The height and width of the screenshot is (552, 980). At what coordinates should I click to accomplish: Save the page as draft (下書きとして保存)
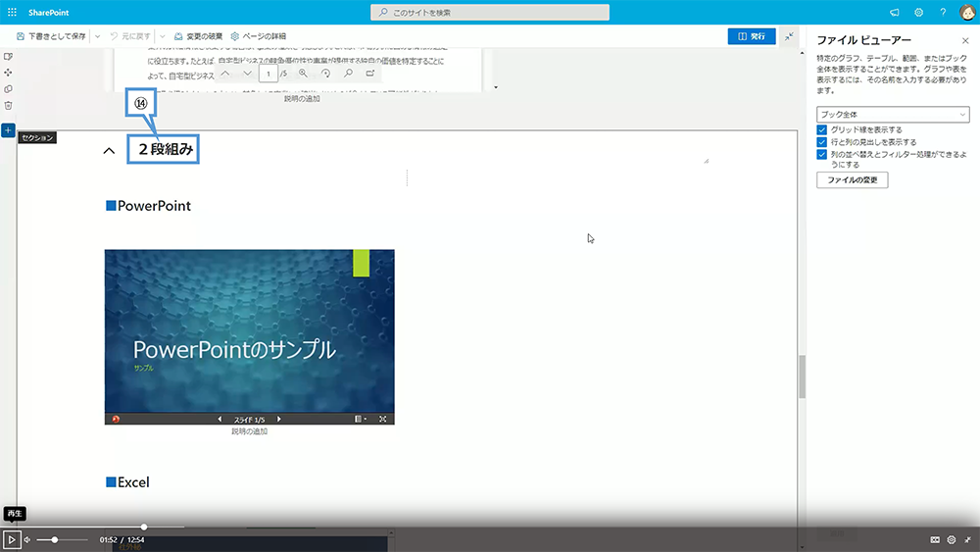pos(51,36)
